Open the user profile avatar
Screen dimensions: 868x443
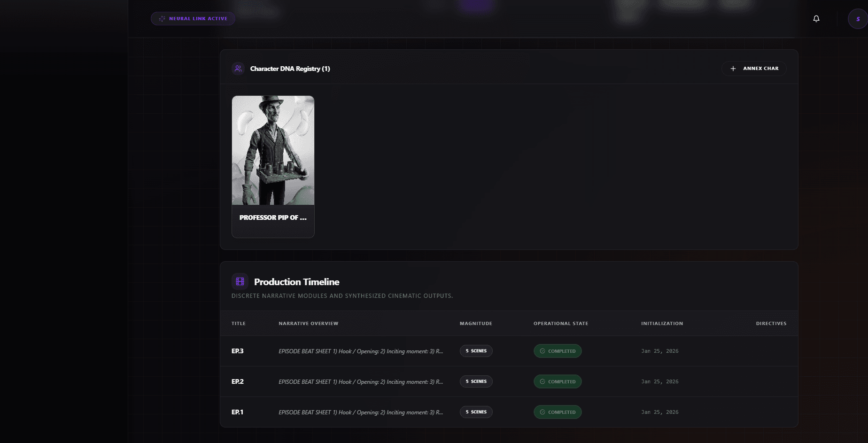[858, 19]
